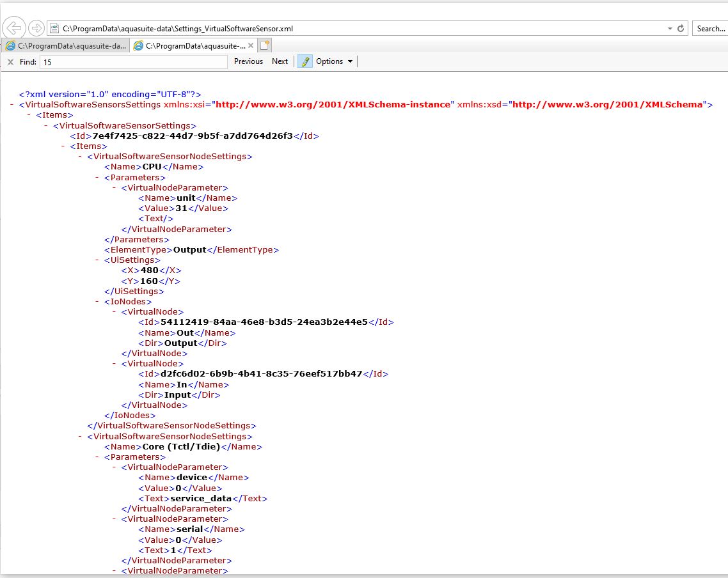Close the active aquasuite tab

[251, 45]
